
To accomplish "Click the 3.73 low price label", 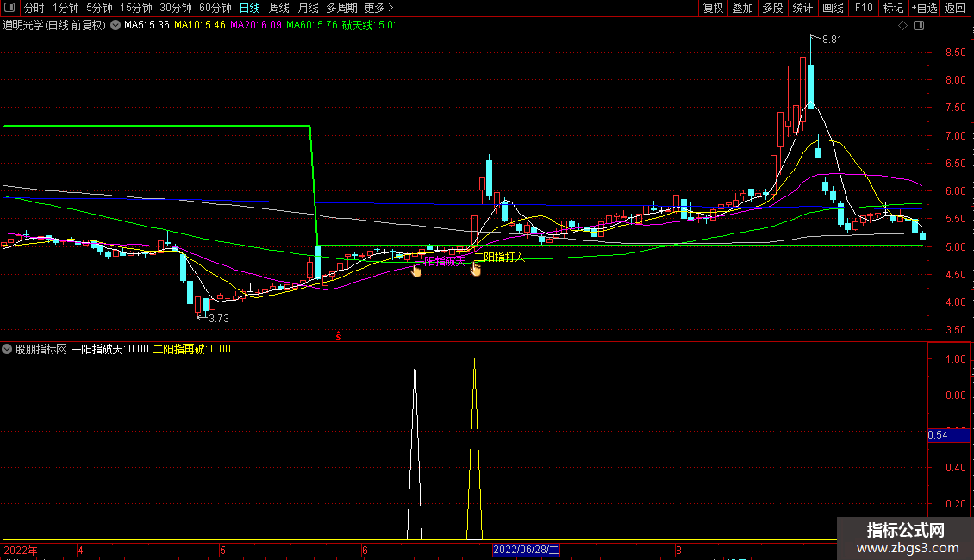I will 219,319.
